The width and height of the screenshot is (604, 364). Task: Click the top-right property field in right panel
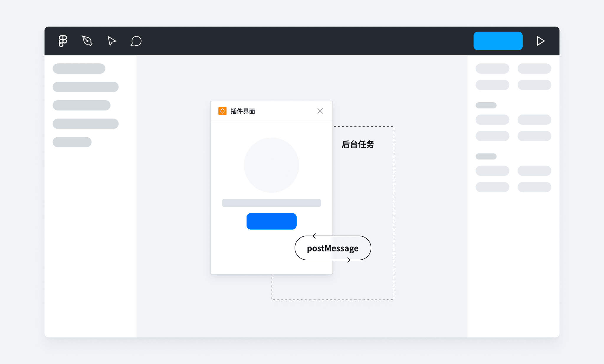(x=534, y=68)
